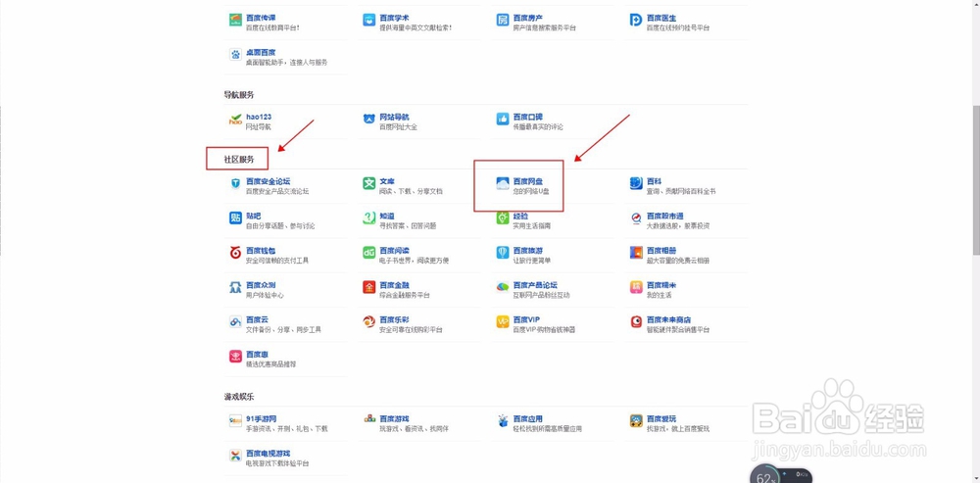
Task: Open the 百度股市通 text link
Action: [665, 216]
